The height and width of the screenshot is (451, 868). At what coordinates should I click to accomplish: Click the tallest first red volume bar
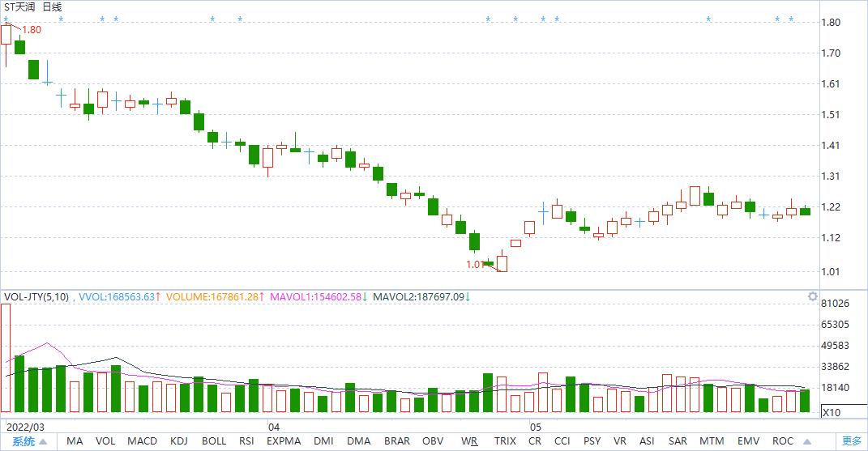(6, 358)
